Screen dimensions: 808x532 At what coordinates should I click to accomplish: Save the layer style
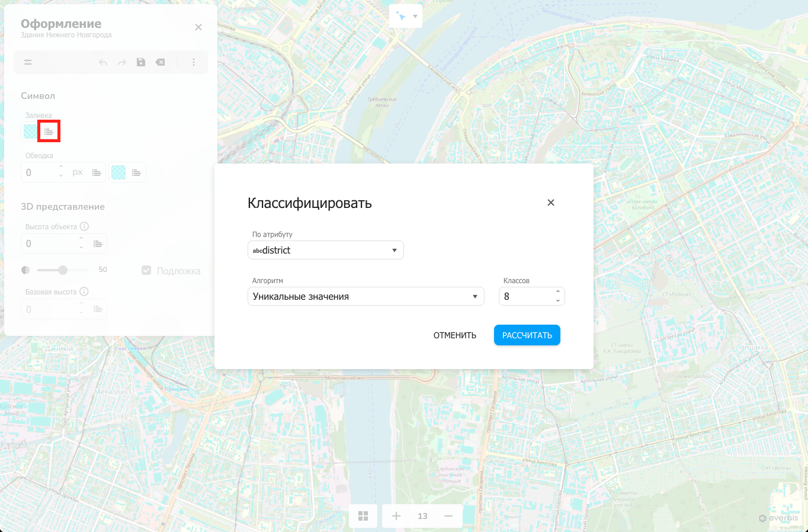(141, 62)
